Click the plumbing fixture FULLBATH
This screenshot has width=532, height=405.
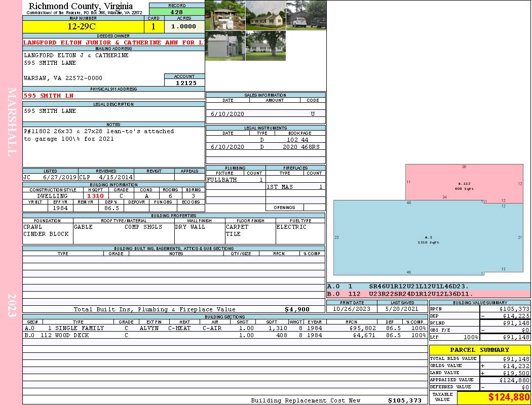222,180
